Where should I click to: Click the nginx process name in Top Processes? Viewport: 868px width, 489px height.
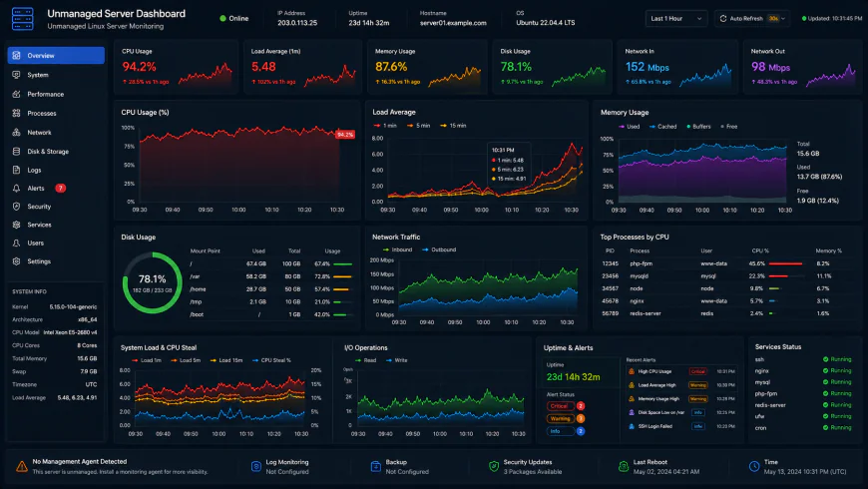(x=637, y=301)
